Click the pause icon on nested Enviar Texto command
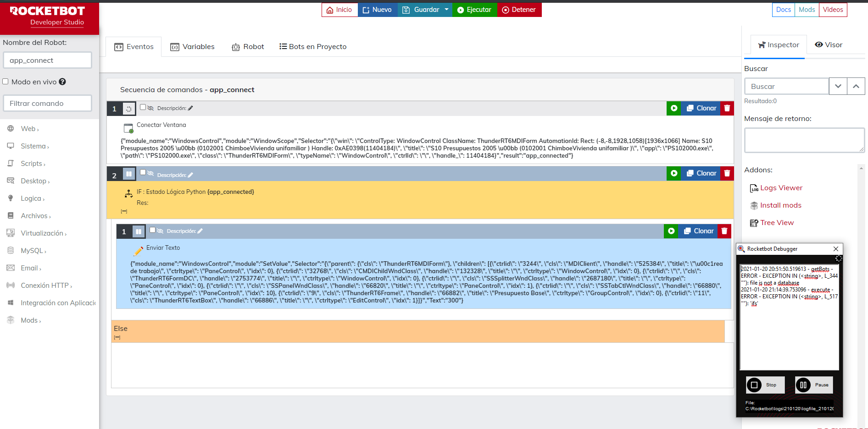Viewport: 868px width, 429px height. click(138, 231)
